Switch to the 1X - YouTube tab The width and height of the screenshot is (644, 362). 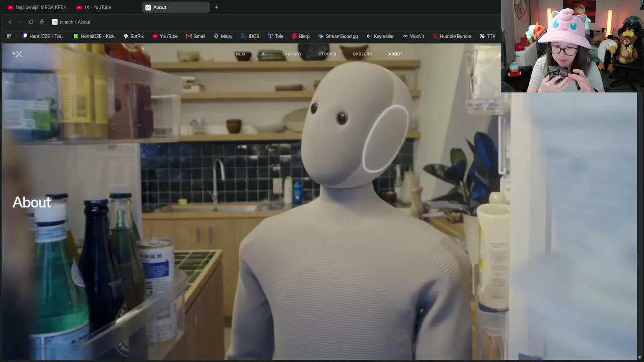(107, 7)
